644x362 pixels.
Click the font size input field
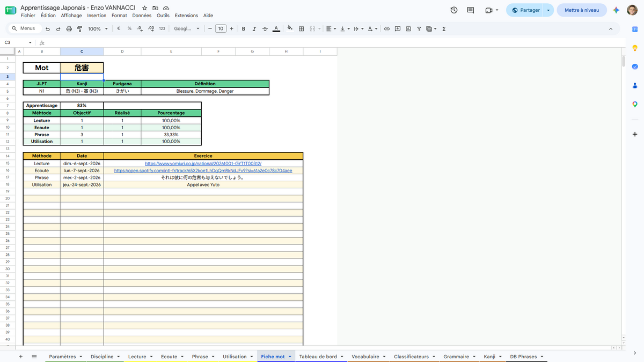(x=221, y=29)
